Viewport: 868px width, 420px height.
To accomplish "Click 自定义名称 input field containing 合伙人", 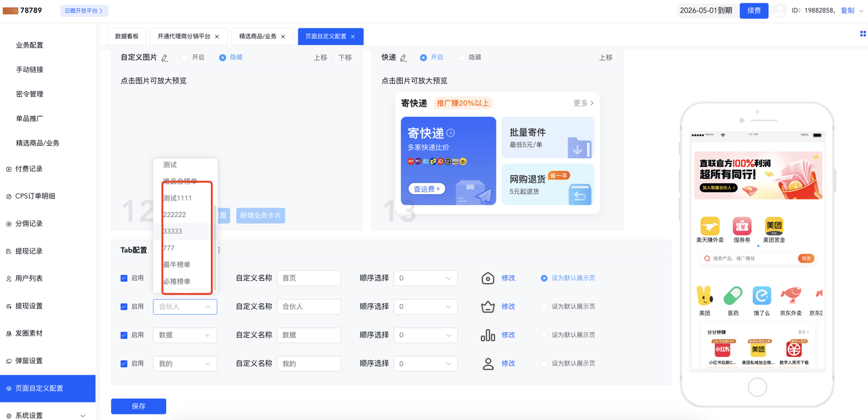I will (x=309, y=307).
